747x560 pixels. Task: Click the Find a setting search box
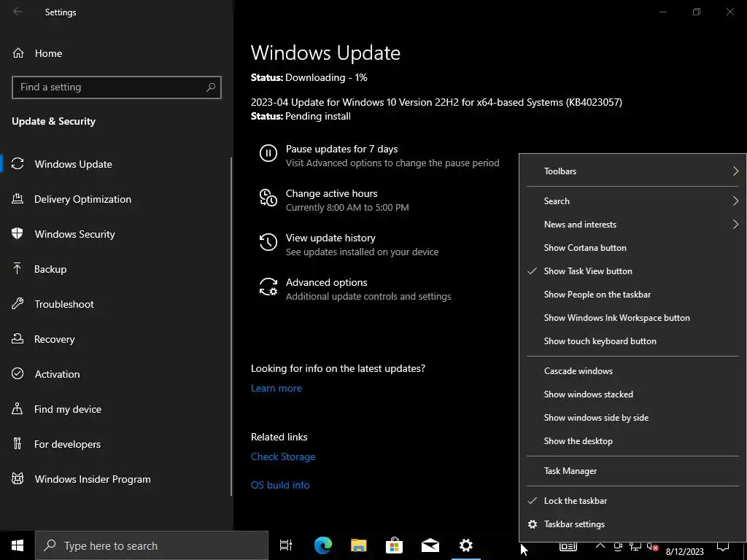[x=117, y=87]
